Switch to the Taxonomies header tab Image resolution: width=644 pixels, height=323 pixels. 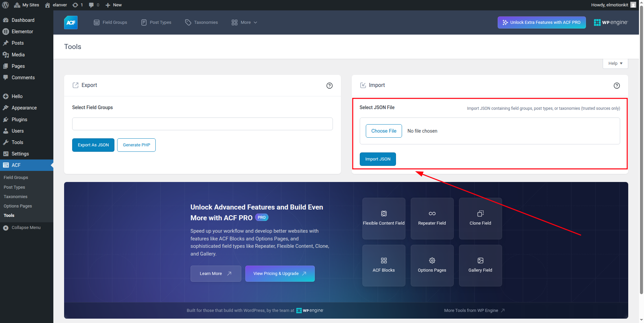201,22
